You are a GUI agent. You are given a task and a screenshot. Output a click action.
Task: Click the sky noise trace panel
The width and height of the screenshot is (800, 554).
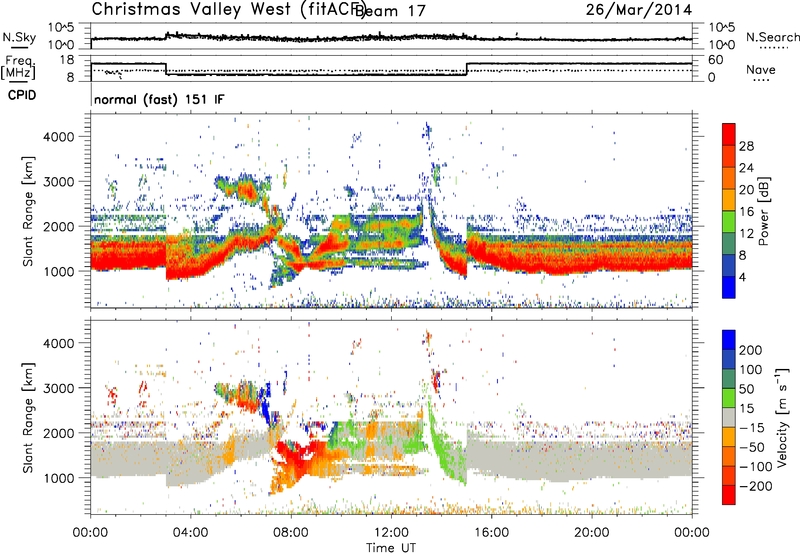(x=391, y=36)
